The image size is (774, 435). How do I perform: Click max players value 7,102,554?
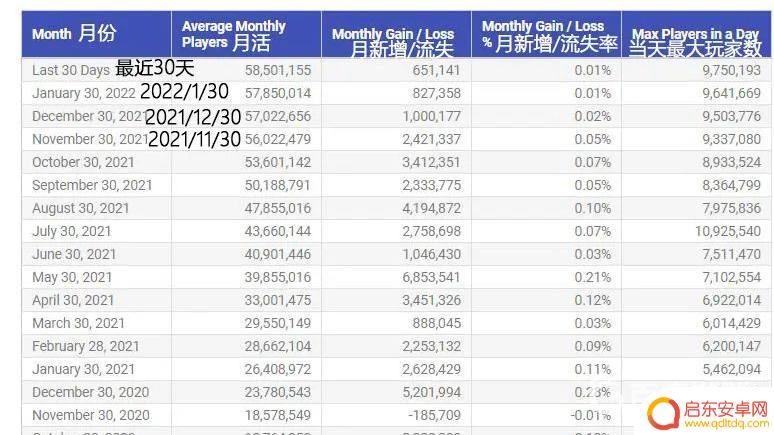(x=732, y=277)
